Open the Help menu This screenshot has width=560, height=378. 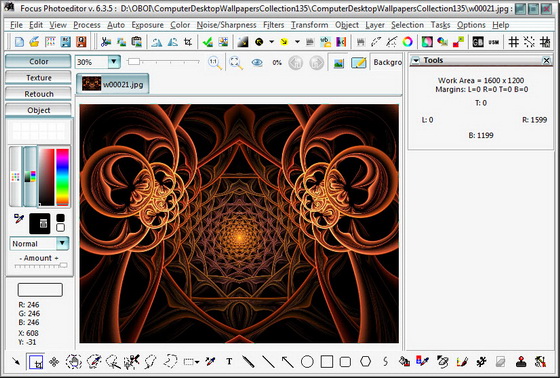[500, 25]
